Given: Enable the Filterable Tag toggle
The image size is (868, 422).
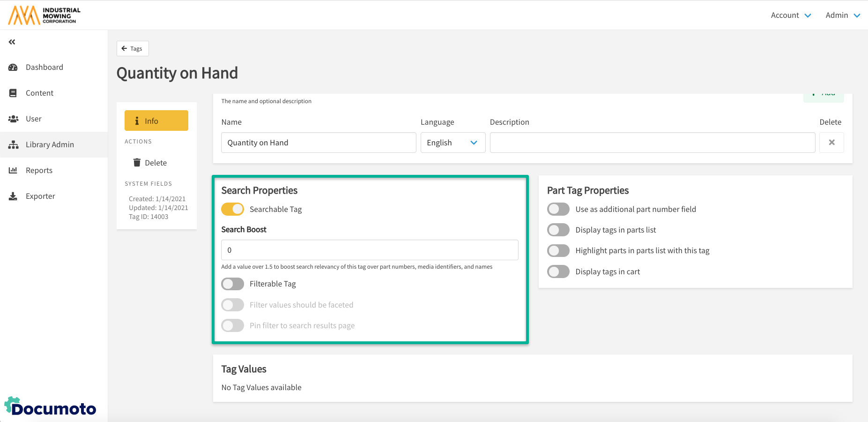Looking at the screenshot, I should point(232,284).
